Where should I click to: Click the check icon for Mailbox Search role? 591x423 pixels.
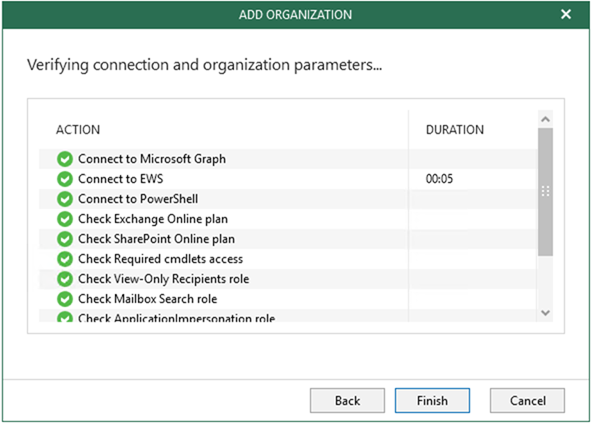tap(65, 299)
